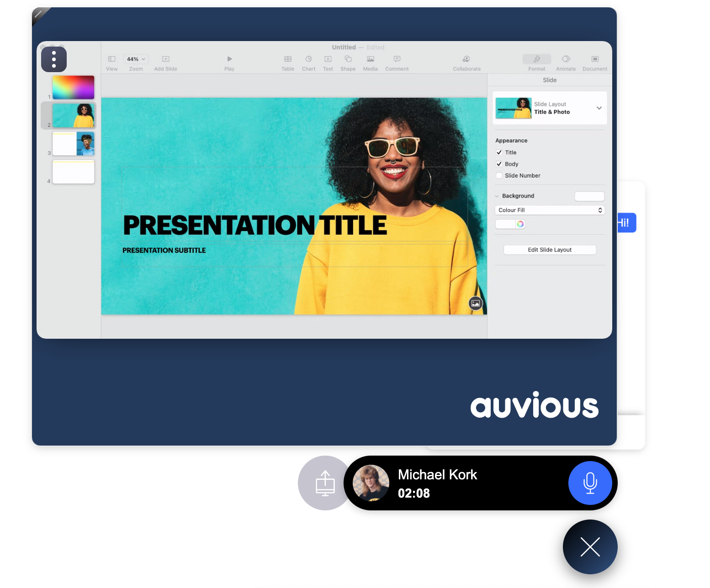
Task: Click the Media toolbar icon
Action: click(370, 59)
